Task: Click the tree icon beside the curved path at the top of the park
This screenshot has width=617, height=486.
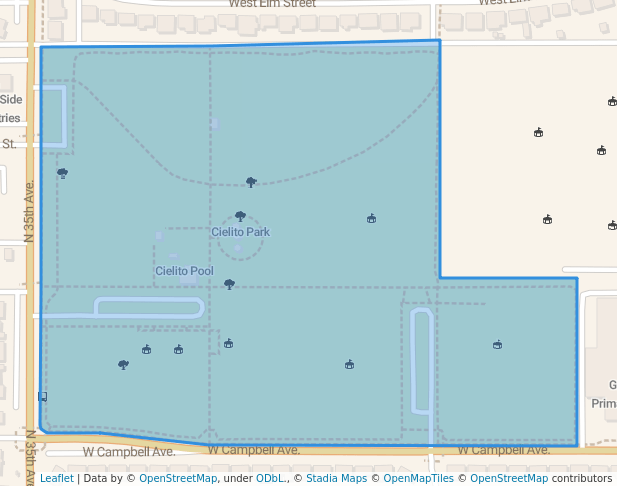Action: (251, 182)
